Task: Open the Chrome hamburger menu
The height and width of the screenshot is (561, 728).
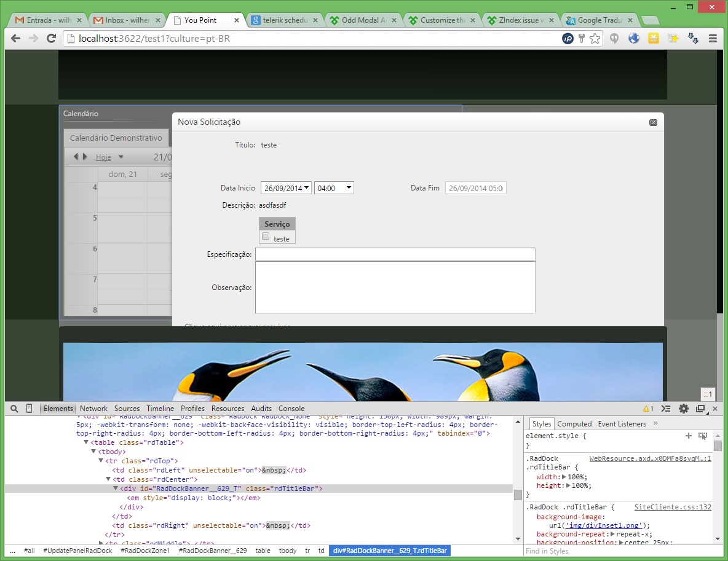Action: click(x=713, y=39)
